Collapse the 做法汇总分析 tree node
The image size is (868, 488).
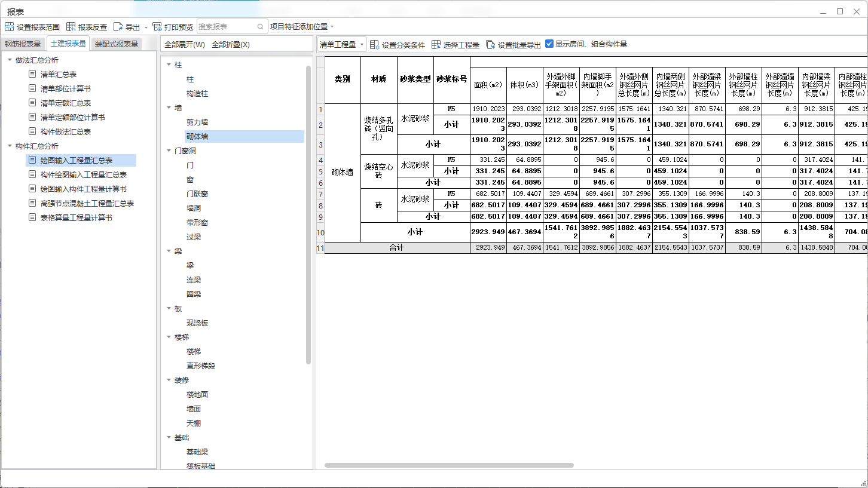pos(10,60)
